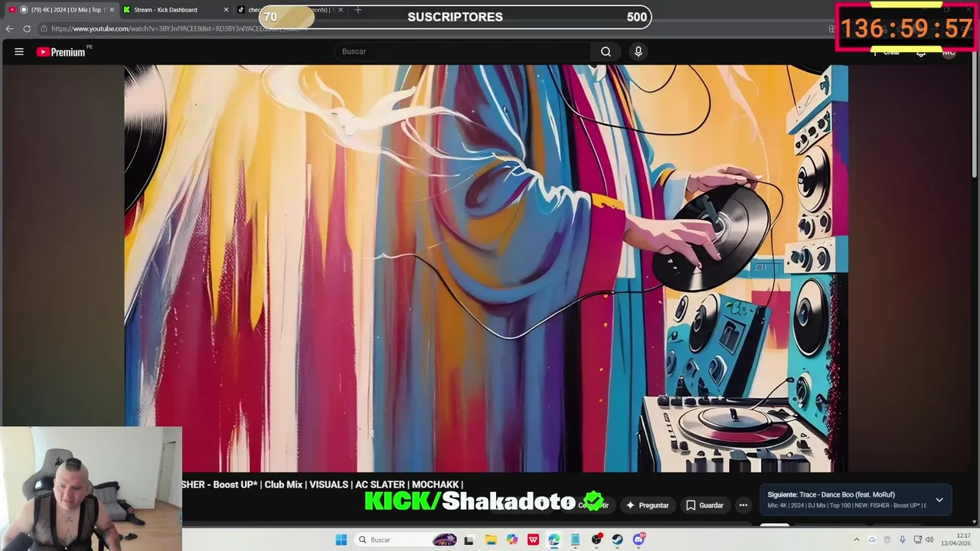Go to YouTube Premium home logo
Screen dimensions: 980x551
(x=61, y=52)
